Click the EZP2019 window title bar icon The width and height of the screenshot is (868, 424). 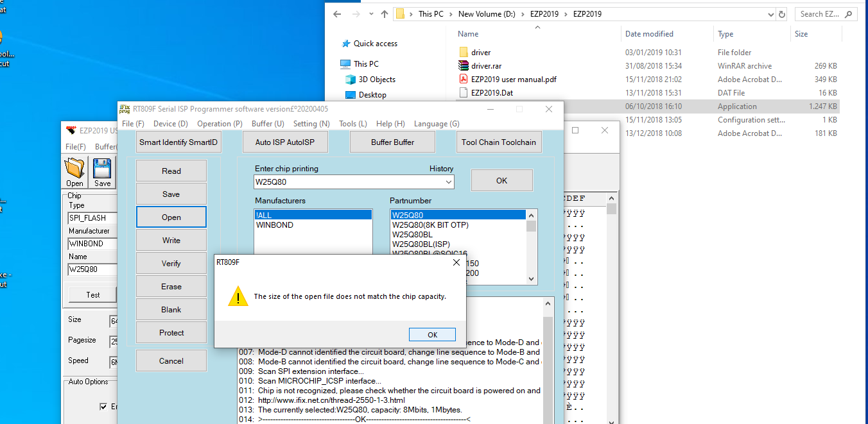71,130
